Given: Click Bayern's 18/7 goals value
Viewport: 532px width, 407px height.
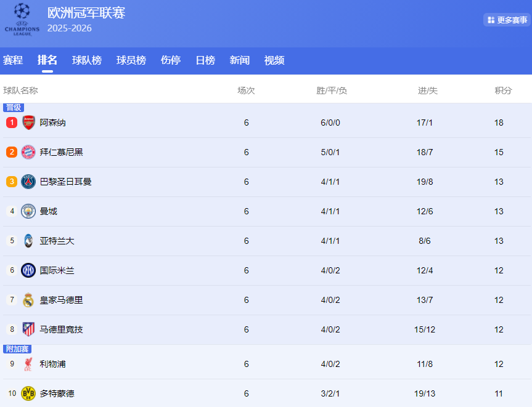Looking at the screenshot, I should pos(425,152).
